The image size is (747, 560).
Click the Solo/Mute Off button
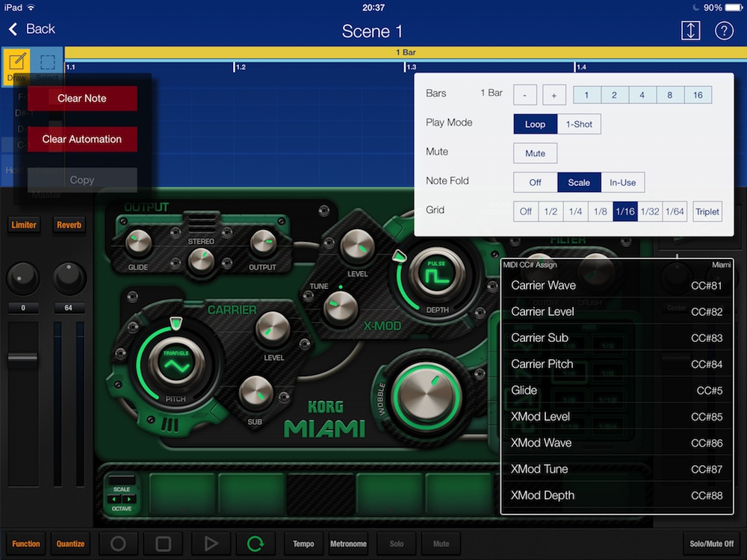[x=711, y=544]
